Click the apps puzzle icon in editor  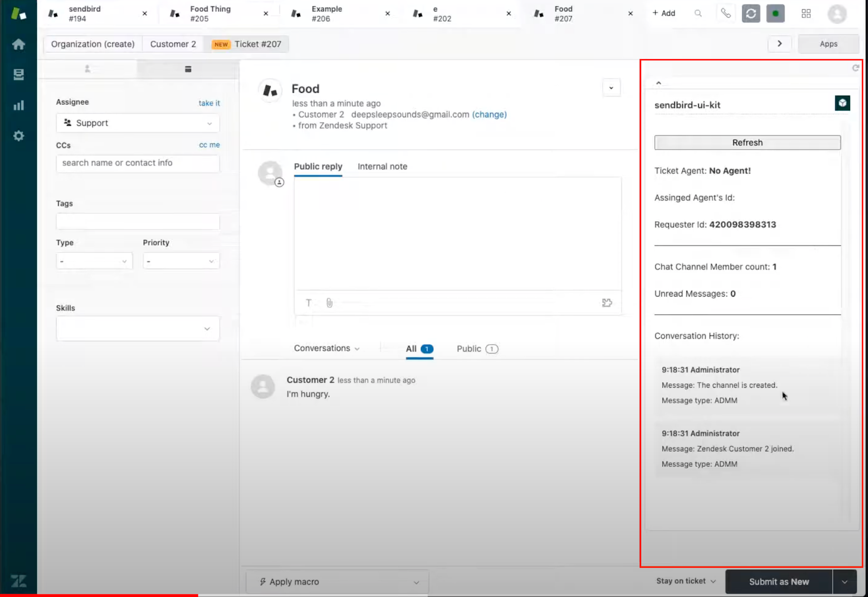pyautogui.click(x=607, y=303)
